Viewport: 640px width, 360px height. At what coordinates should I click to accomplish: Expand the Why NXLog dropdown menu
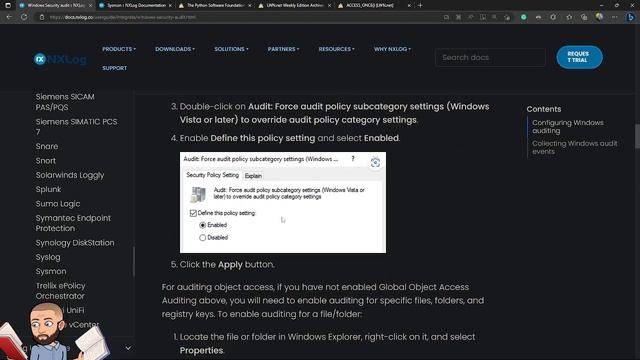[x=392, y=49]
